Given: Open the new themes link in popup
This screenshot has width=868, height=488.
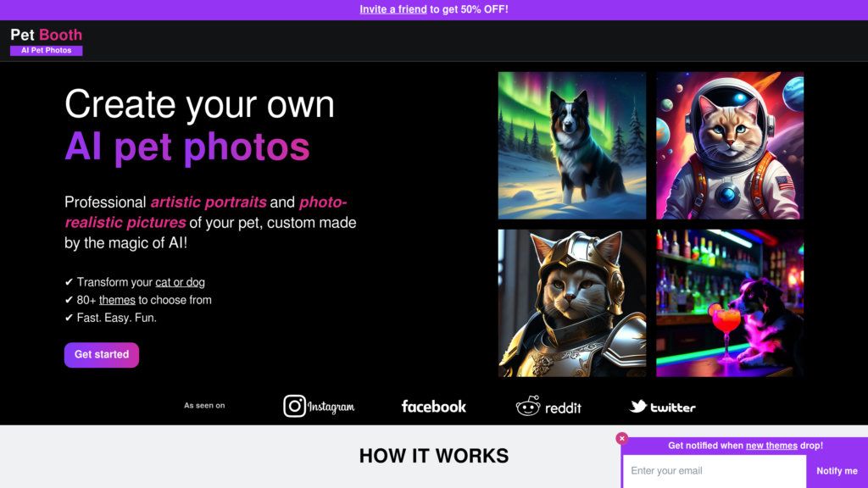Looking at the screenshot, I should tap(771, 446).
